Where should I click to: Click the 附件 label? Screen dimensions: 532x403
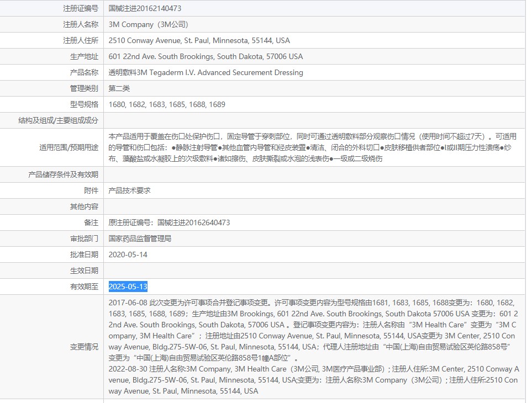tap(91, 190)
